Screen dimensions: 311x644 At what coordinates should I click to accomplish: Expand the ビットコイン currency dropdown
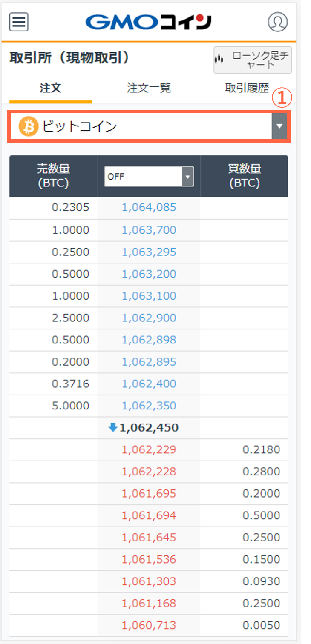coord(145,126)
